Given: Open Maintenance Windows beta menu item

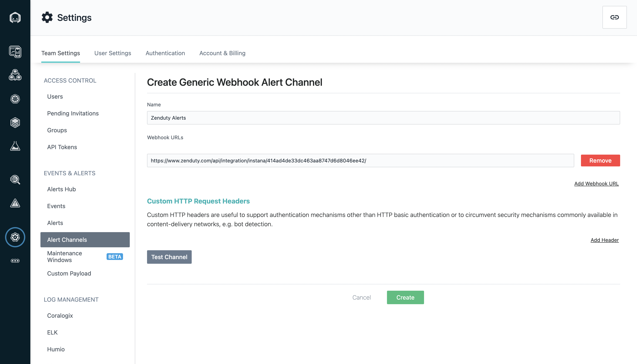Looking at the screenshot, I should click(64, 257).
